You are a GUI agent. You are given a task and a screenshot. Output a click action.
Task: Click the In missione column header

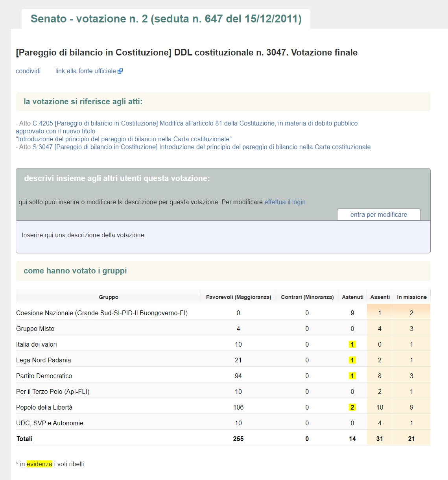(x=412, y=297)
